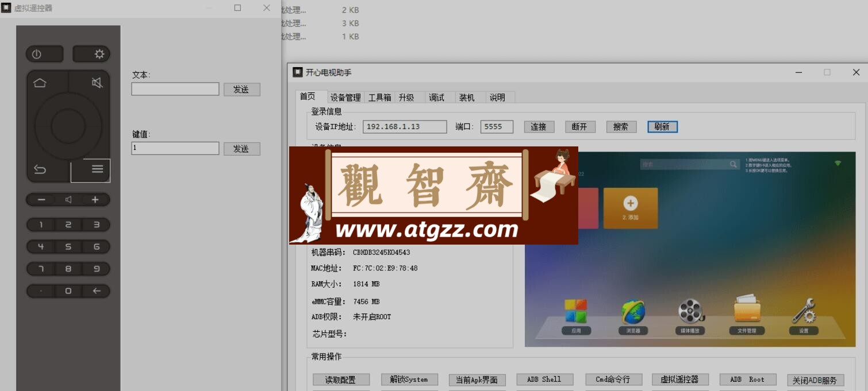Lower volume with minus button on remote
868x391 pixels.
point(41,200)
